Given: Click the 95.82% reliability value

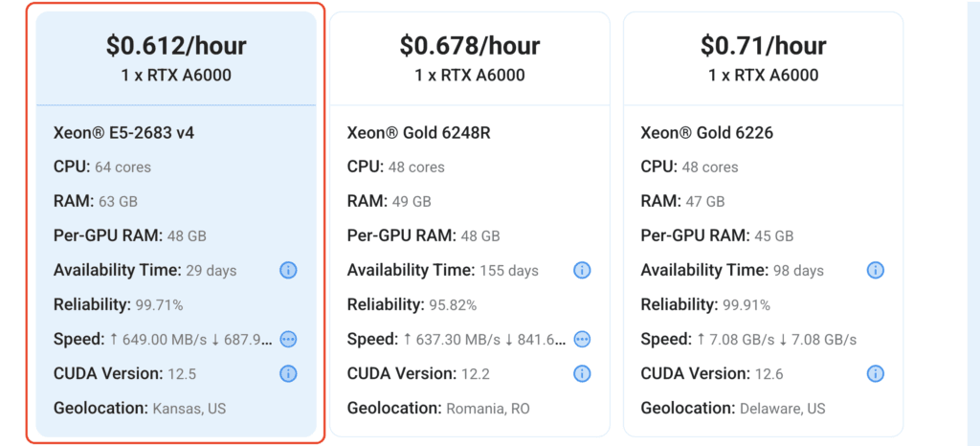Looking at the screenshot, I should [x=453, y=305].
